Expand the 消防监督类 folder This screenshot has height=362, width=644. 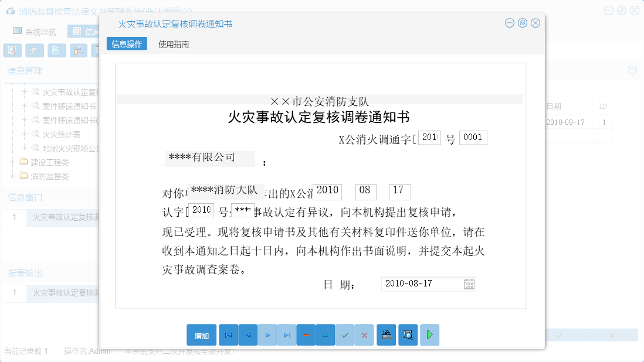click(x=13, y=176)
